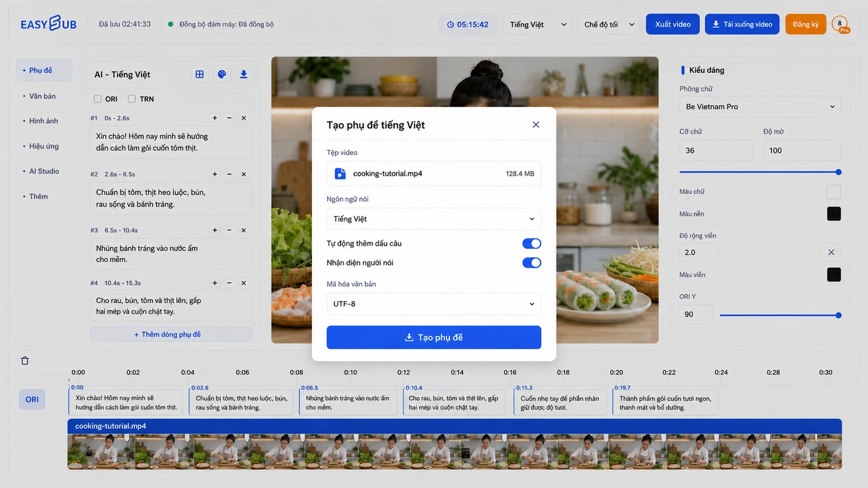Check the TRN checkbox

coord(132,99)
